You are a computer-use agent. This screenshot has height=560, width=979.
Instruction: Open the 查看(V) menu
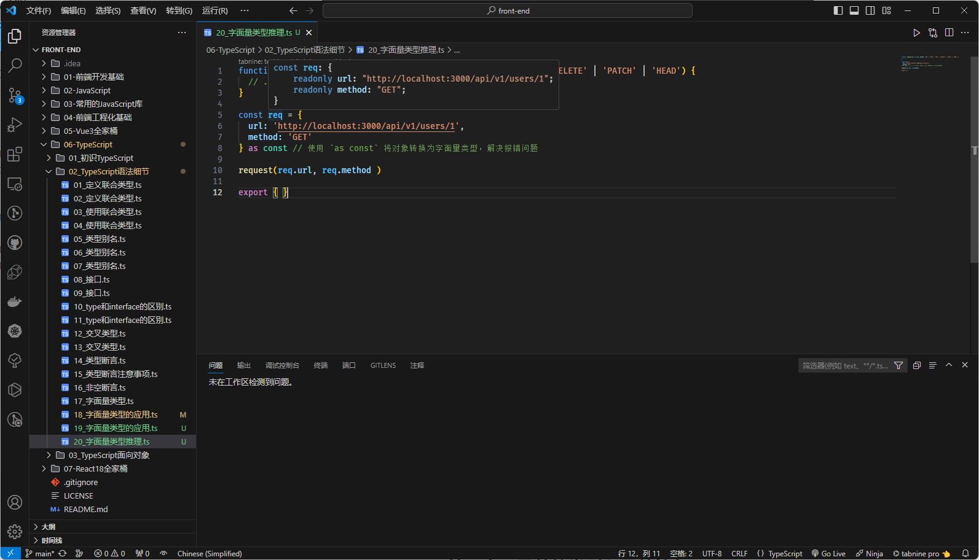point(143,10)
